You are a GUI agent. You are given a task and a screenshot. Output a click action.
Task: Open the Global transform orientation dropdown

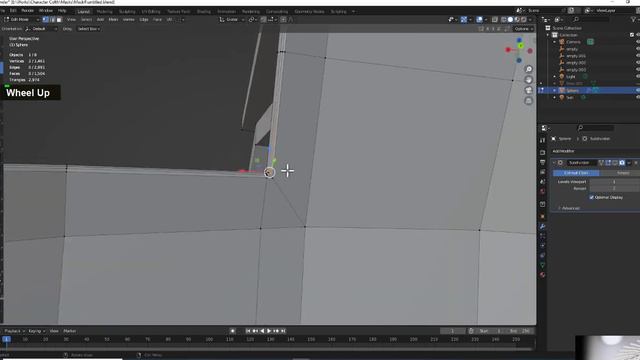click(x=232, y=20)
